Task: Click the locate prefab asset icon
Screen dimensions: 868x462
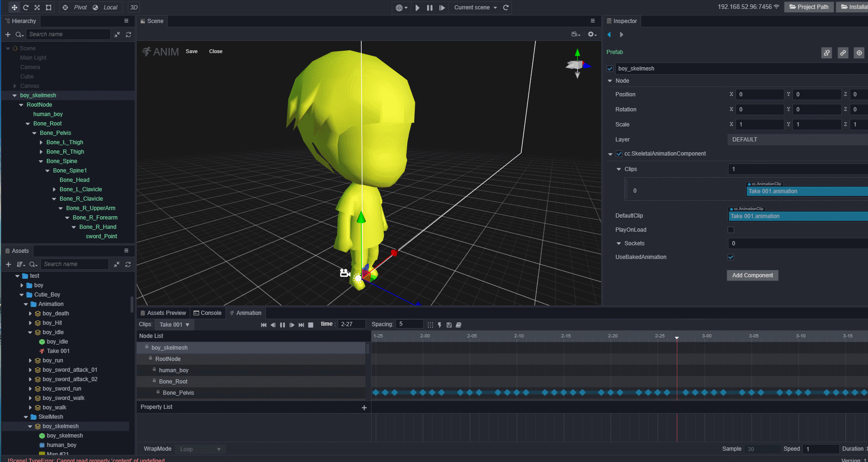Action: (x=859, y=53)
